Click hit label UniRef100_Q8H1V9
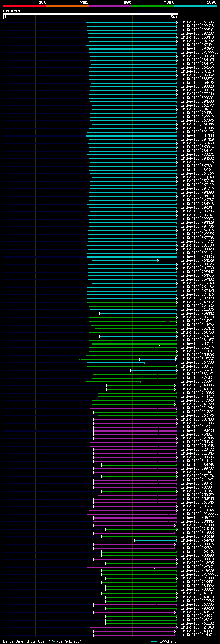 point(197,56)
